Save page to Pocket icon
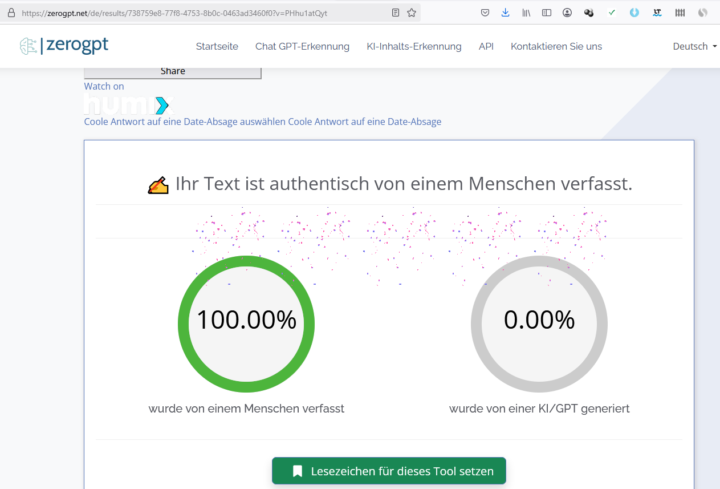720x489 pixels. coord(485,13)
